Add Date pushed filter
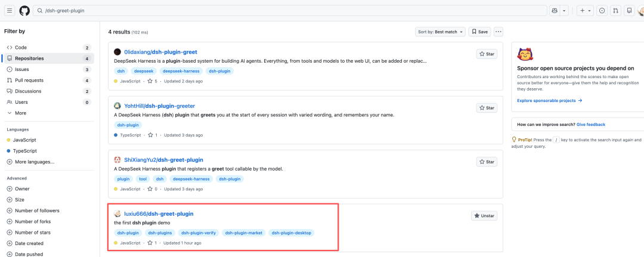 (x=49, y=253)
